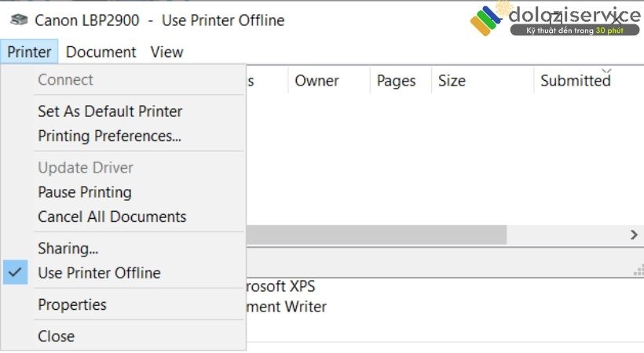Uncheck Use Printer Offline option
644x353 pixels.
[x=99, y=273]
